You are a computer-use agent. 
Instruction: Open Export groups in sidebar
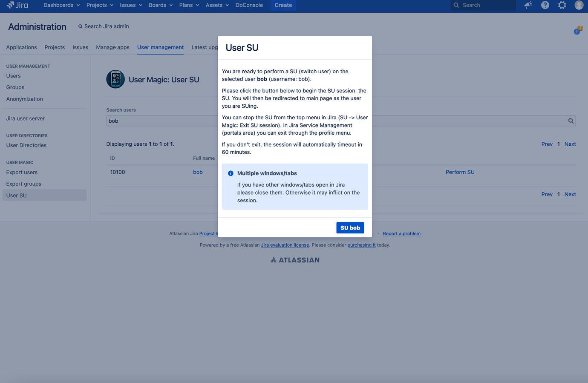[x=24, y=184]
